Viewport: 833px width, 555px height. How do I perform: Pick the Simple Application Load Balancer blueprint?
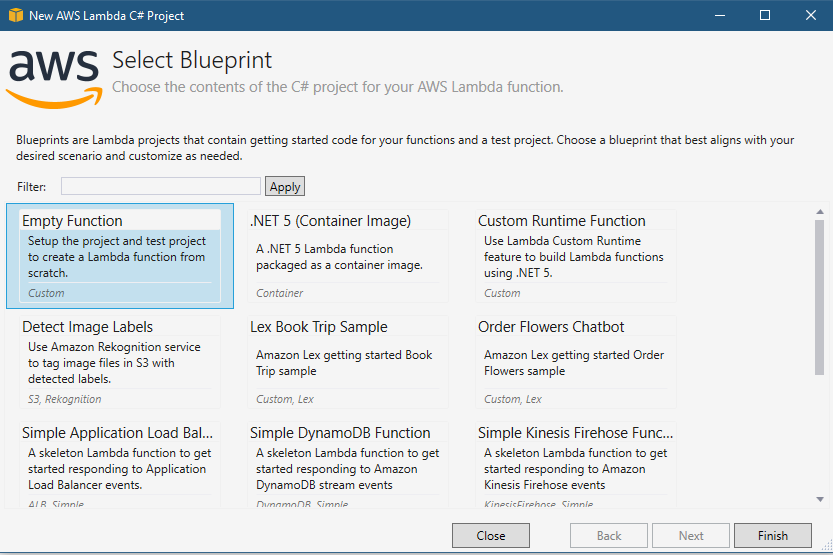tap(120, 465)
